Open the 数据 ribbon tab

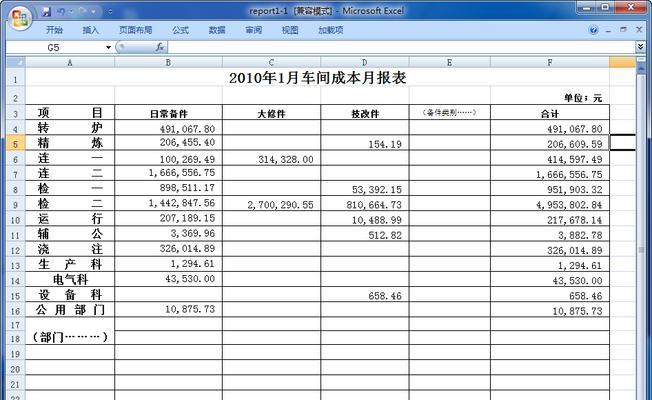click(217, 30)
